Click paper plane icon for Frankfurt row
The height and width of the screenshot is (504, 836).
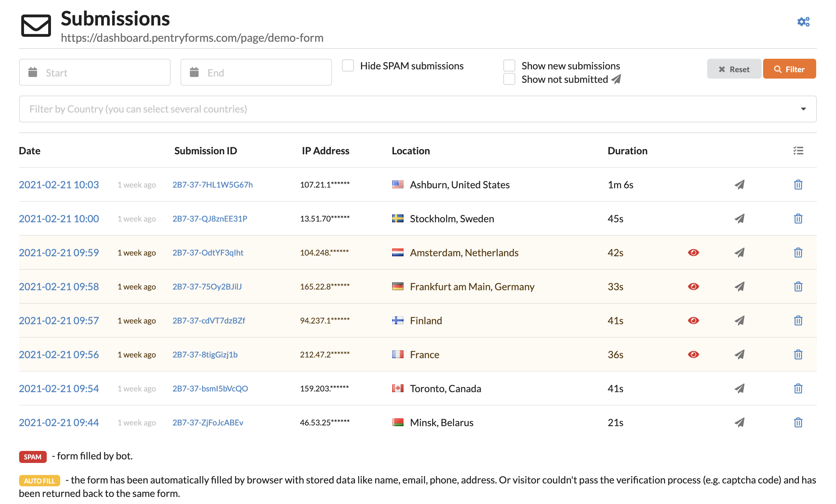pyautogui.click(x=739, y=287)
